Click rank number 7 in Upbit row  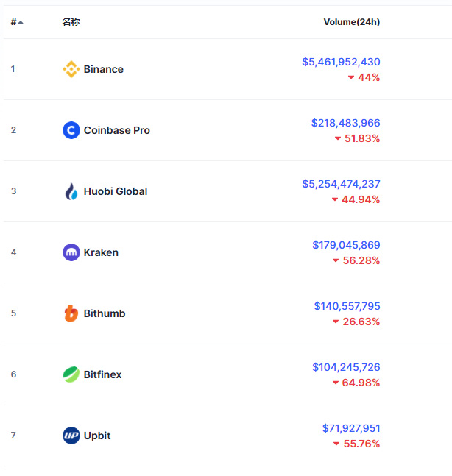coord(13,435)
